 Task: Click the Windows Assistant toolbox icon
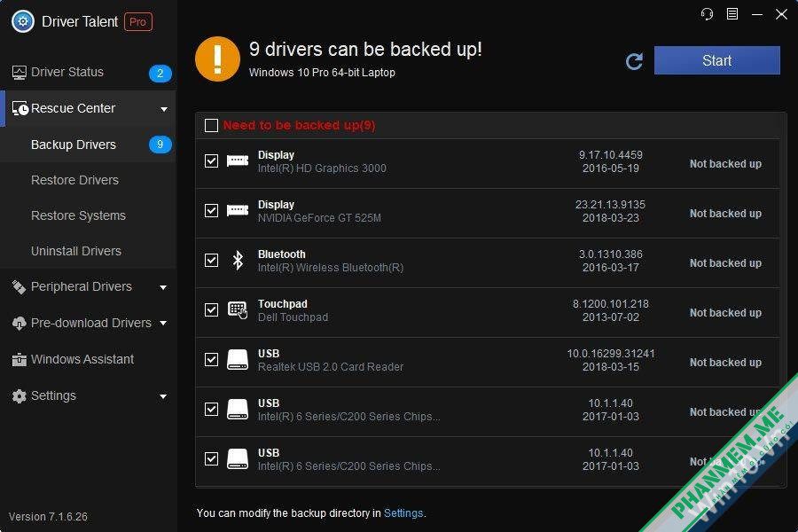point(19,359)
